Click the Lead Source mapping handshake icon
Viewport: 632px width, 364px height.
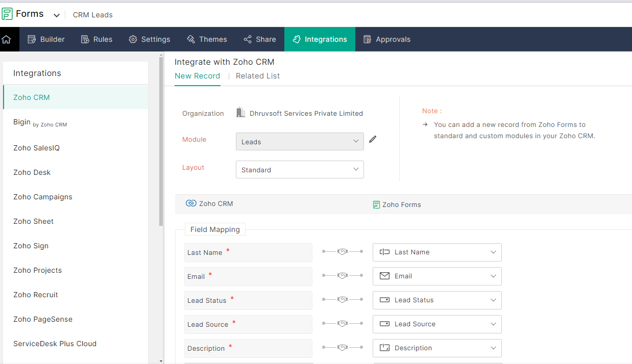(343, 323)
